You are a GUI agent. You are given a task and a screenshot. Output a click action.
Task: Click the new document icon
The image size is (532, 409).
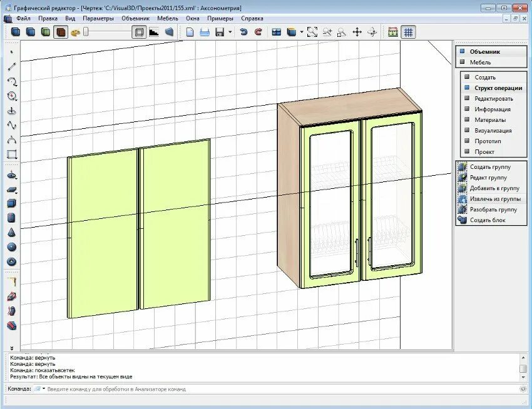(190, 33)
